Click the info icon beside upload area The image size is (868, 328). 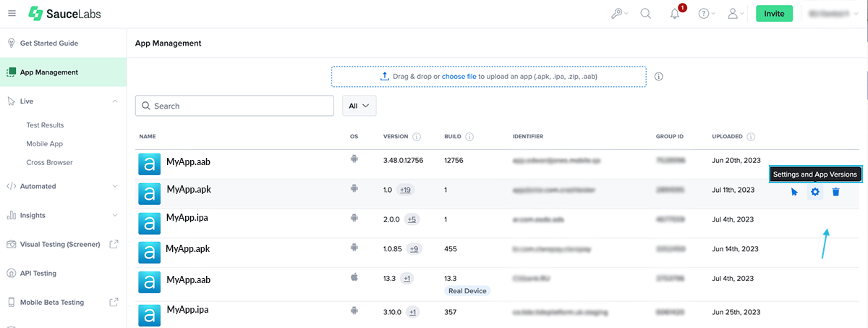pyautogui.click(x=659, y=77)
